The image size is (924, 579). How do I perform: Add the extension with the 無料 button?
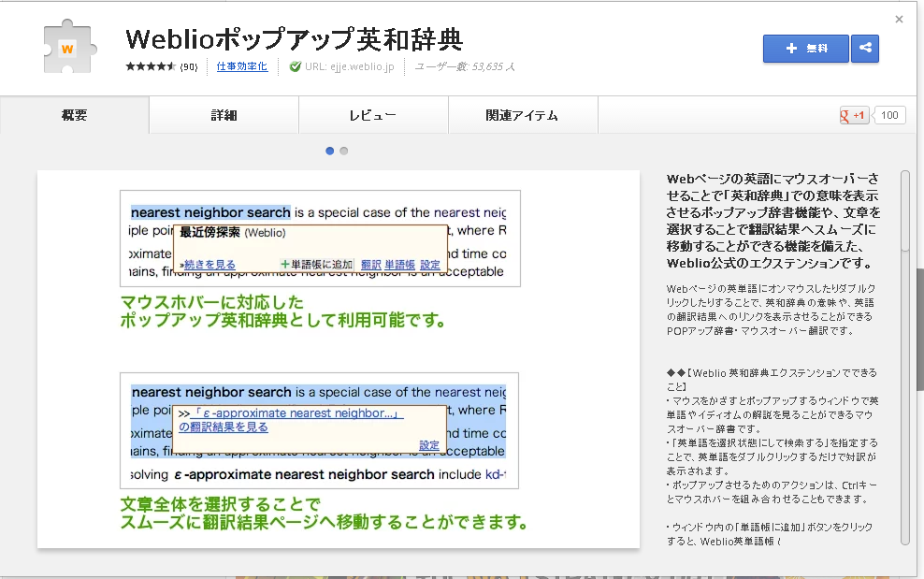click(805, 49)
